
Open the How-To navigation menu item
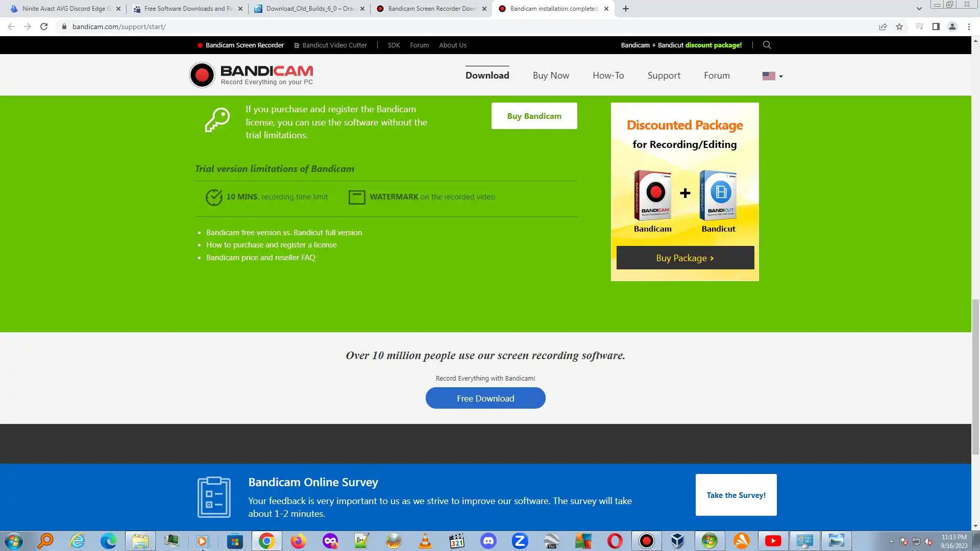pos(608,76)
